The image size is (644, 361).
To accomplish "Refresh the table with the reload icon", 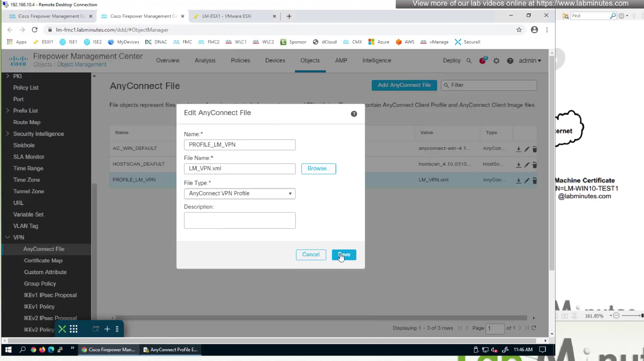I will pos(534,328).
